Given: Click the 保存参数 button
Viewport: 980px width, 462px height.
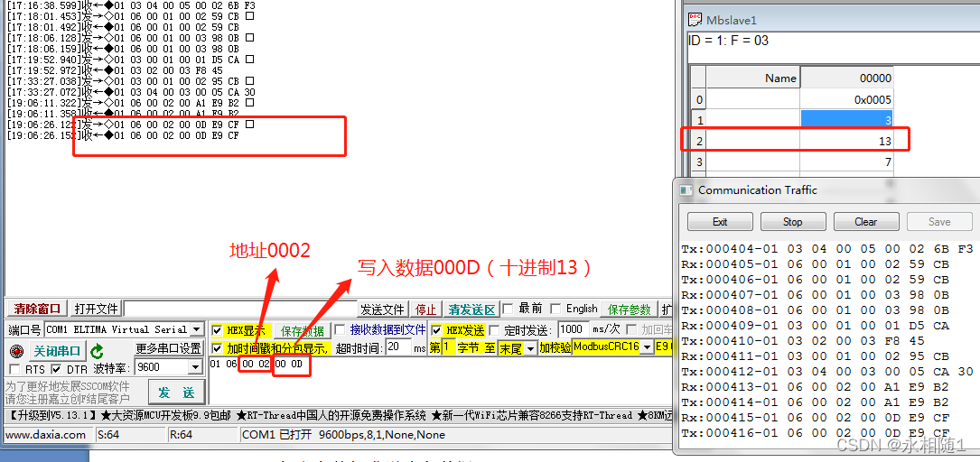Looking at the screenshot, I should point(630,309).
